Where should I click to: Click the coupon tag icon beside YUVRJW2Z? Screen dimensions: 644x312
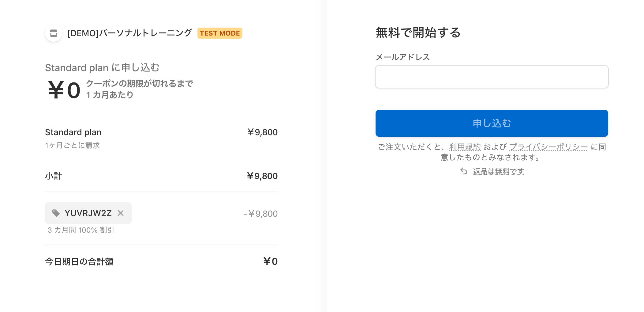56,213
